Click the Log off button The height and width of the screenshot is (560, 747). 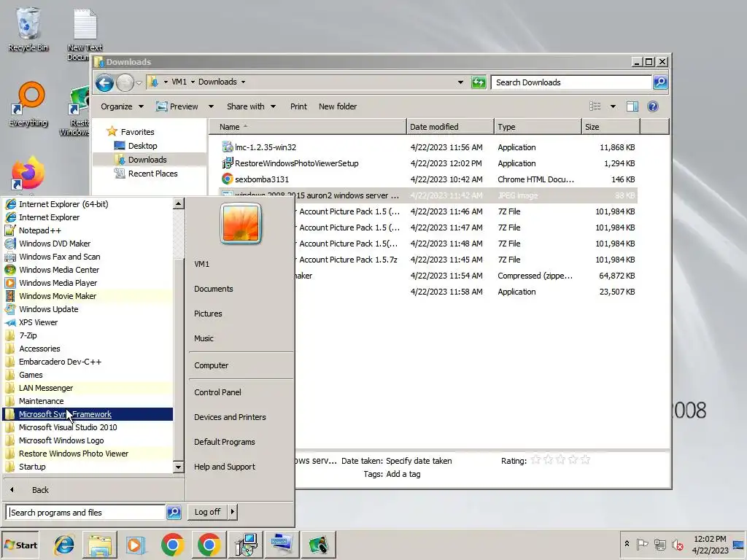tap(207, 512)
